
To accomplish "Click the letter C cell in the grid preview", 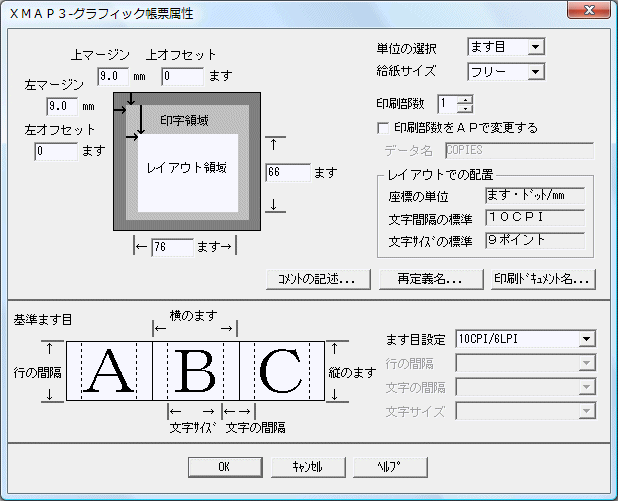I will (282, 371).
